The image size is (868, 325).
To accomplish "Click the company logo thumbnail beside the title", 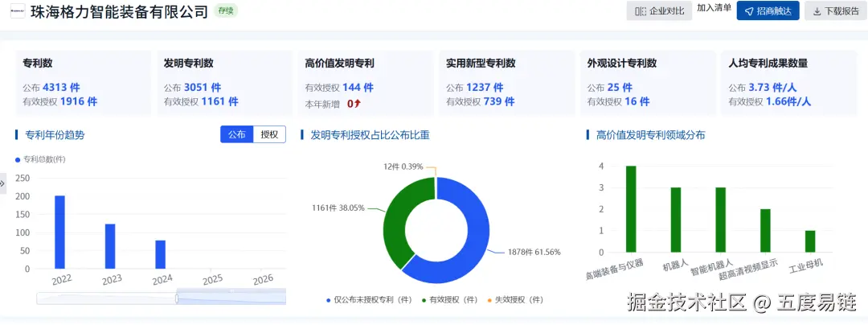I will pyautogui.click(x=18, y=10).
